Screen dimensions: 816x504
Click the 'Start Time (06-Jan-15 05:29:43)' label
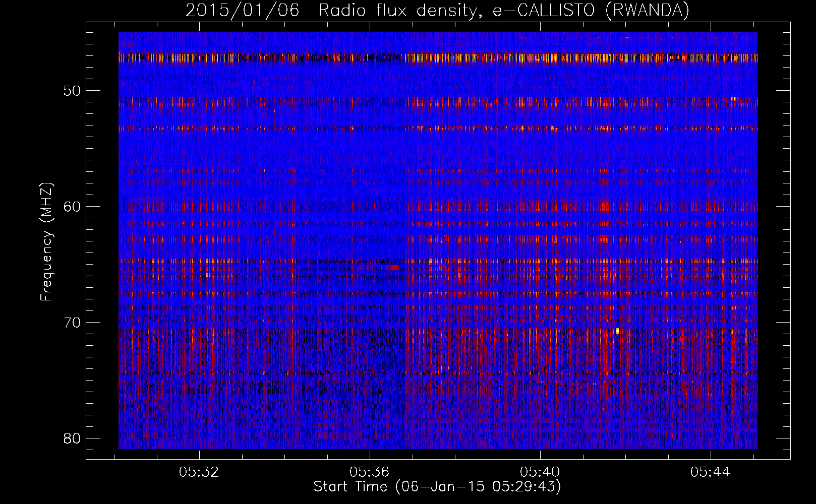click(x=437, y=487)
